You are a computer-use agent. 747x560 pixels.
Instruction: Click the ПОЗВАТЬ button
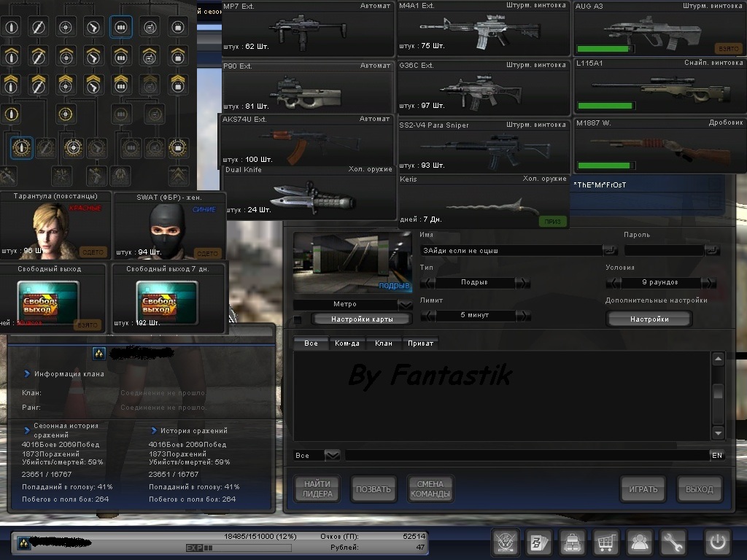[373, 489]
